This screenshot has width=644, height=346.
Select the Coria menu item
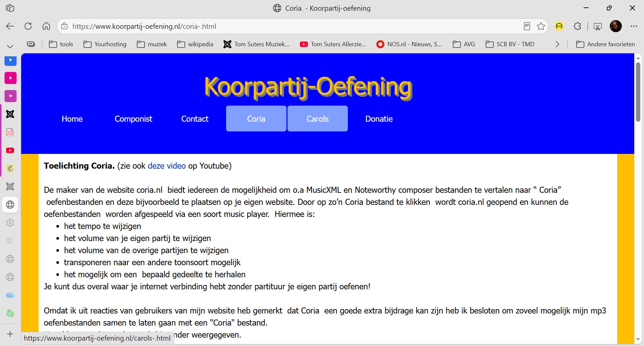[256, 119]
